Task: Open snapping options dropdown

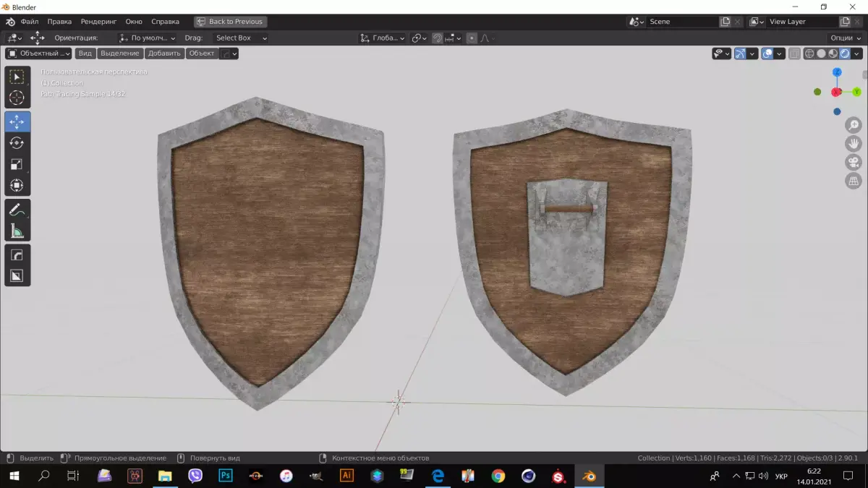Action: coord(454,38)
